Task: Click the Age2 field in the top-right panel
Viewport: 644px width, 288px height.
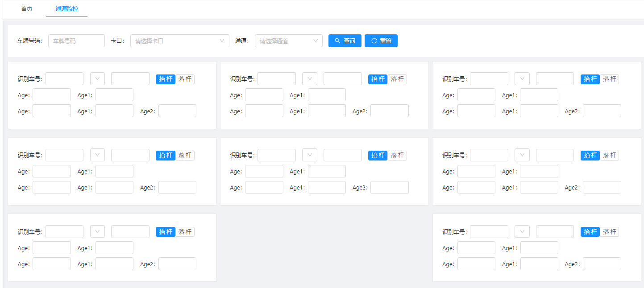Action: tap(602, 111)
